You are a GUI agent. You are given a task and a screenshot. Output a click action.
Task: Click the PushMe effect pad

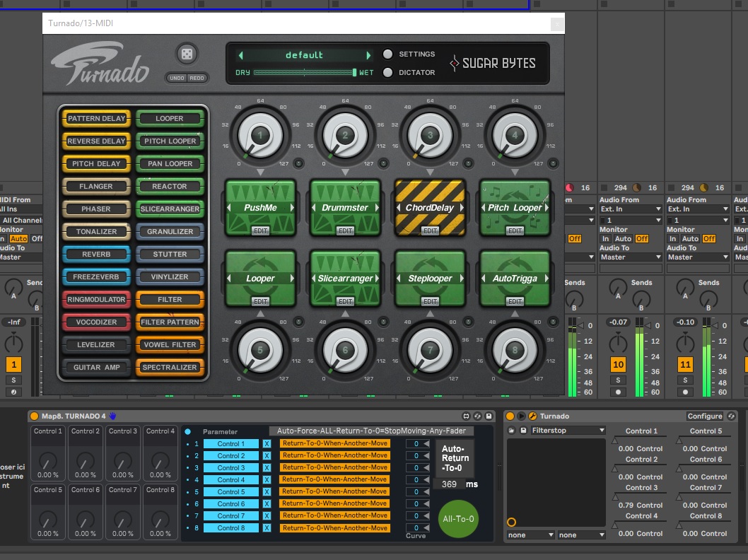260,207
